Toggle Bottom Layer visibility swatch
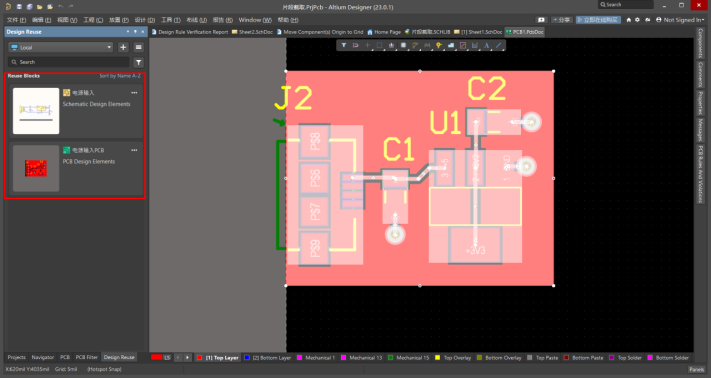This screenshot has width=712, height=378. (247, 358)
